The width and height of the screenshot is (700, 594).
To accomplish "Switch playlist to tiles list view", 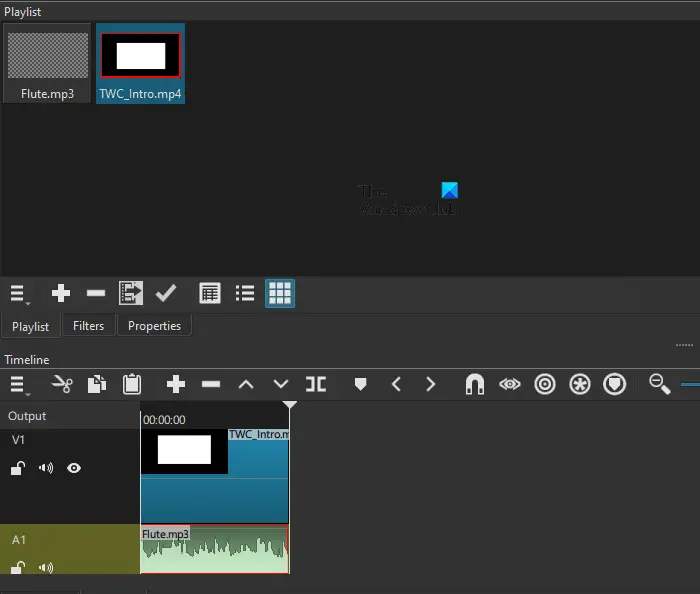I will click(x=245, y=293).
